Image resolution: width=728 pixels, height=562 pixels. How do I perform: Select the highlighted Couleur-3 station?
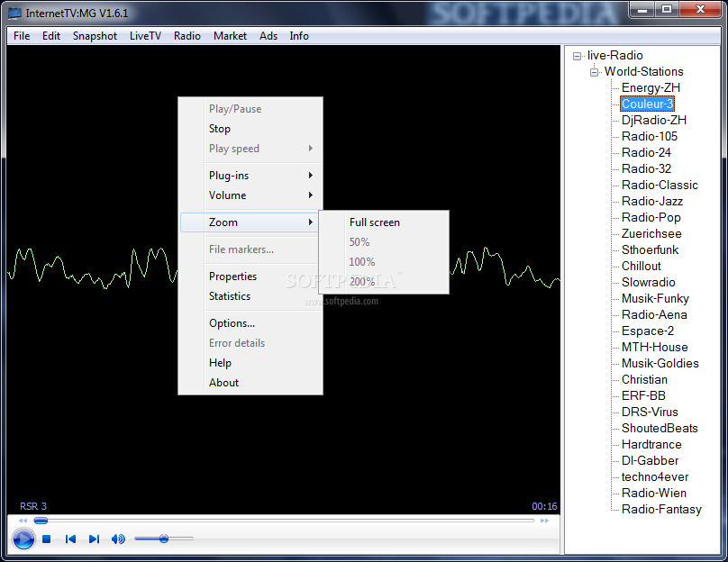(x=647, y=104)
